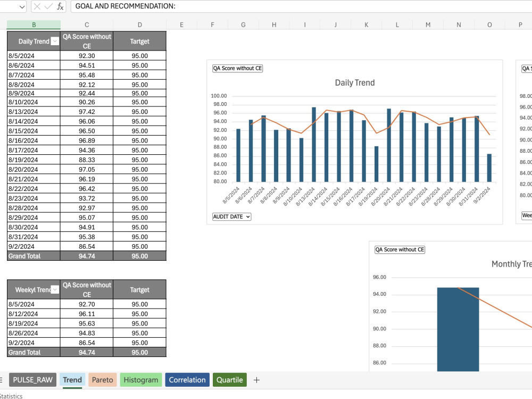The height and width of the screenshot is (399, 532).
Task: Select column K header
Action: coord(367,25)
